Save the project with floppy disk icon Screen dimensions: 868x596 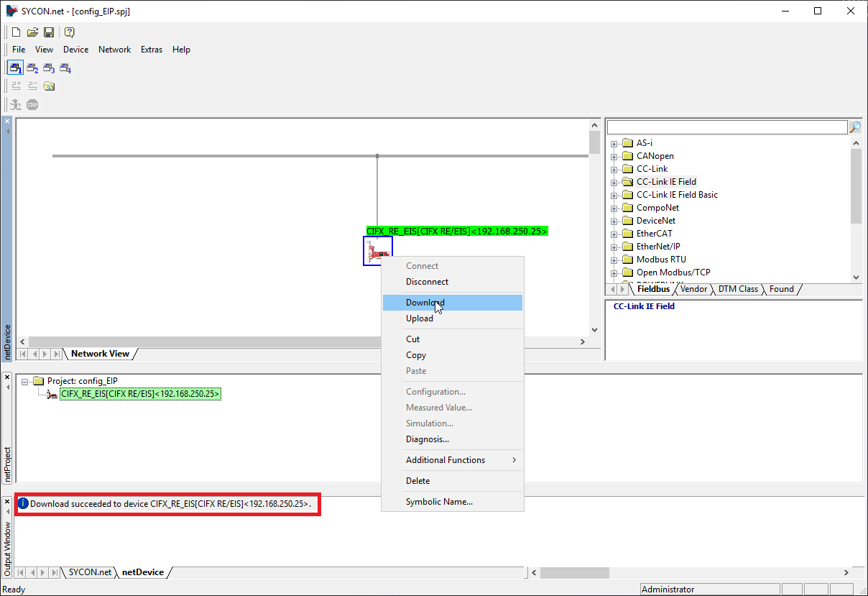49,32
